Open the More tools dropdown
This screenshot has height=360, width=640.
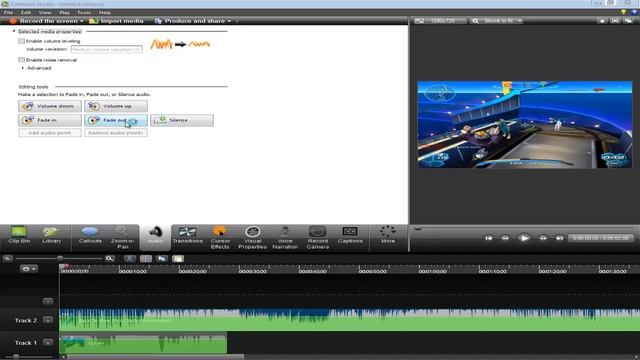pos(388,236)
